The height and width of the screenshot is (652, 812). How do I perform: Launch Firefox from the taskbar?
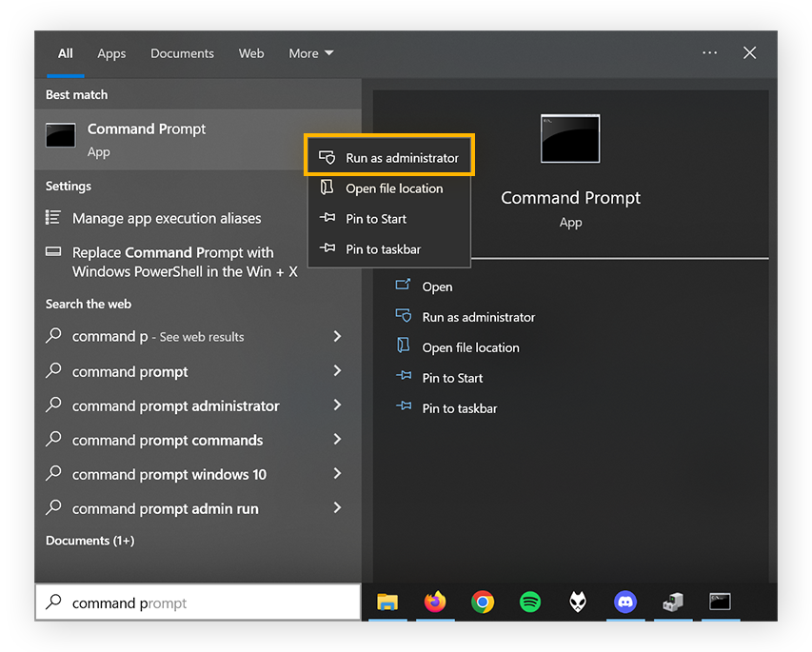tap(435, 603)
